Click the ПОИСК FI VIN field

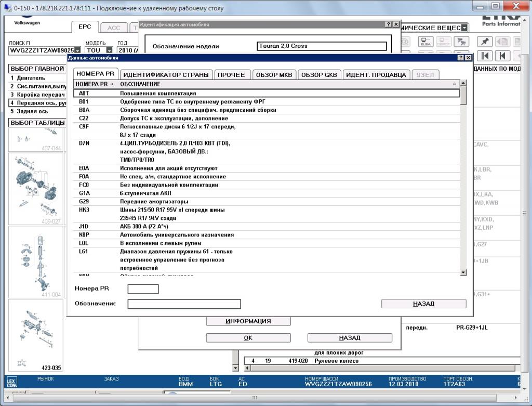[x=42, y=50]
